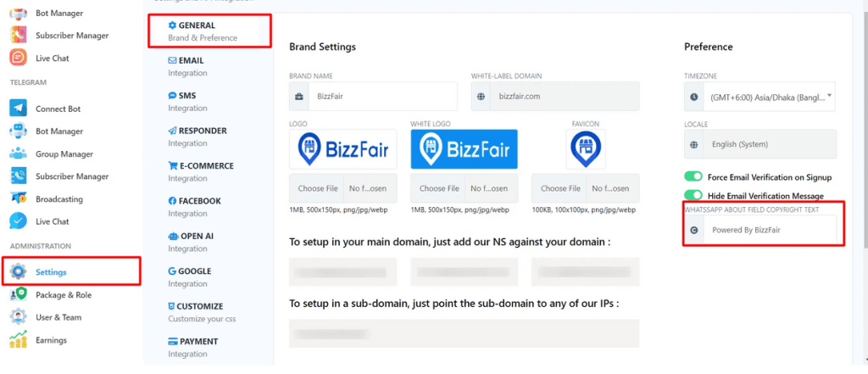The width and height of the screenshot is (868, 374).
Task: Switch to the Email integration tab
Action: point(191,66)
